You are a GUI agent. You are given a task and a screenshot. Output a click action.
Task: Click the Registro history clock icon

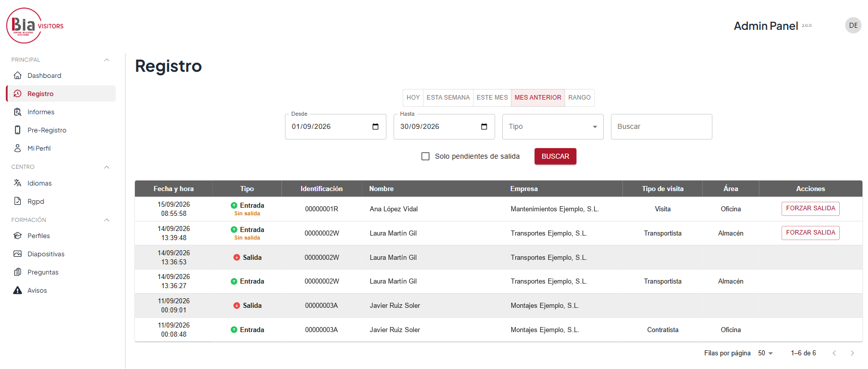(18, 94)
